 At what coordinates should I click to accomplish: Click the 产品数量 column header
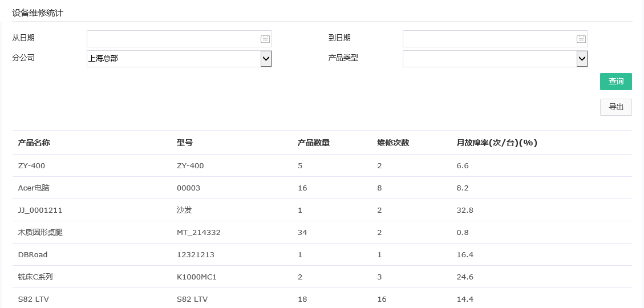[313, 143]
